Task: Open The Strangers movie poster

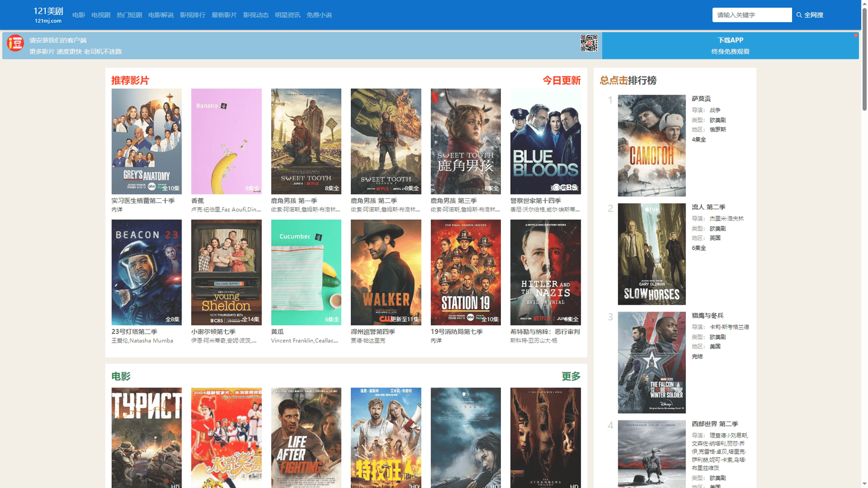Action: coord(546,438)
